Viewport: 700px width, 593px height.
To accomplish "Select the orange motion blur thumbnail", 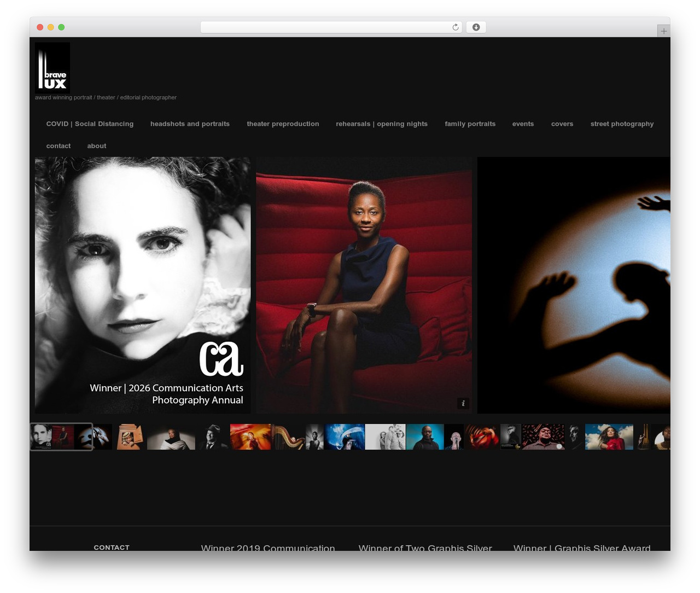I will (x=250, y=437).
